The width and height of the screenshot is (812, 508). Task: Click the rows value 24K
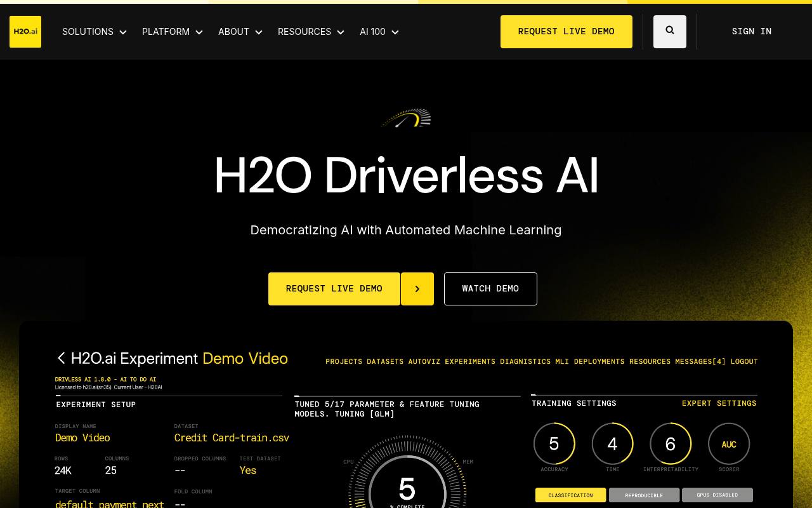point(63,471)
